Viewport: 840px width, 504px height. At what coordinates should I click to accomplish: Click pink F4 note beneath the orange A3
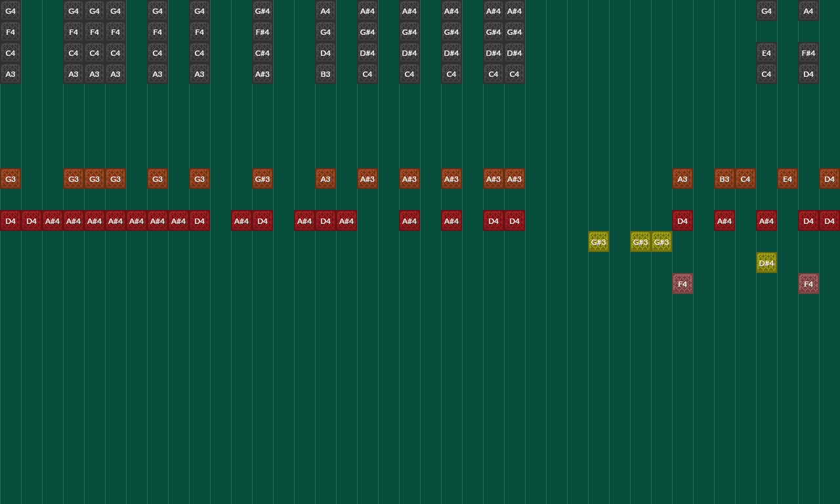tap(682, 283)
